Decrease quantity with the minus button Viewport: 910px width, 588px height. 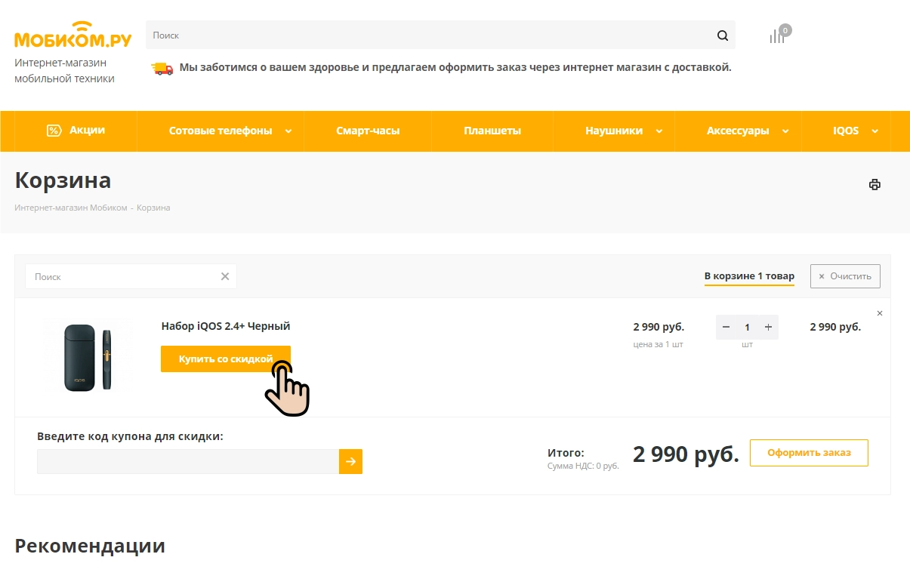tap(726, 327)
